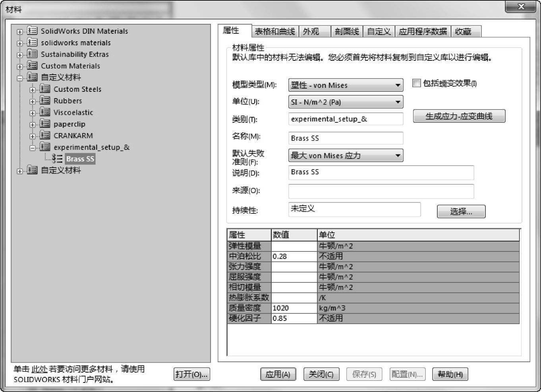Click the 屈服强度 value cell
Viewport: 541px width, 392px height.
(294, 277)
